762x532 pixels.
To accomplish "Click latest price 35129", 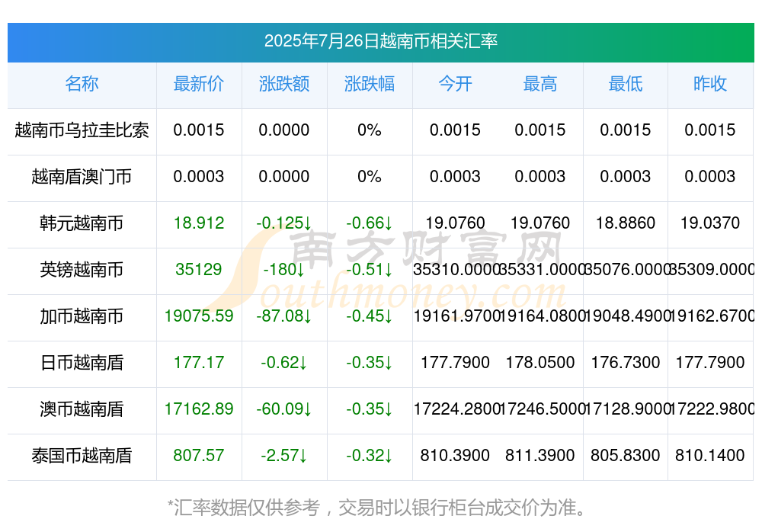I will [199, 269].
